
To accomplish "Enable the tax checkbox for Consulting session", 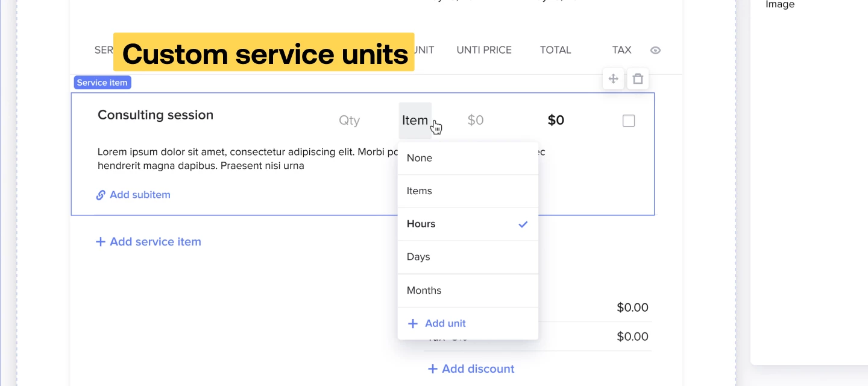I will pyautogui.click(x=629, y=121).
